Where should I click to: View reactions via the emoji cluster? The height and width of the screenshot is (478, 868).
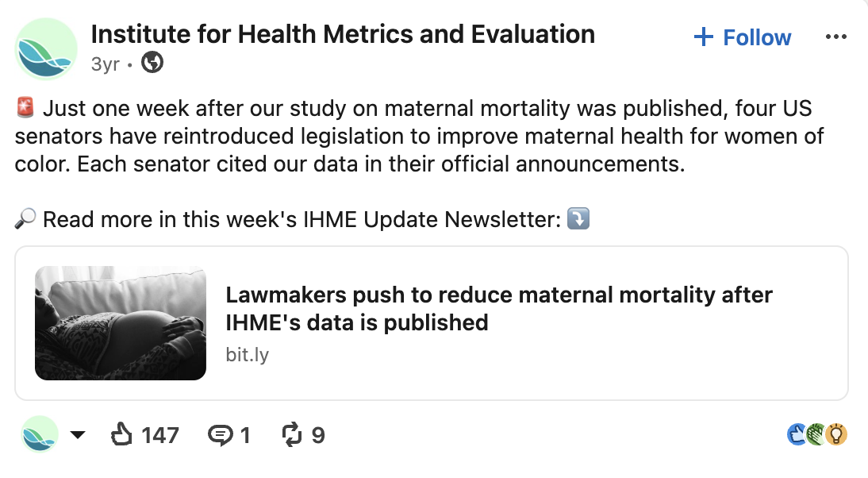[x=817, y=434]
